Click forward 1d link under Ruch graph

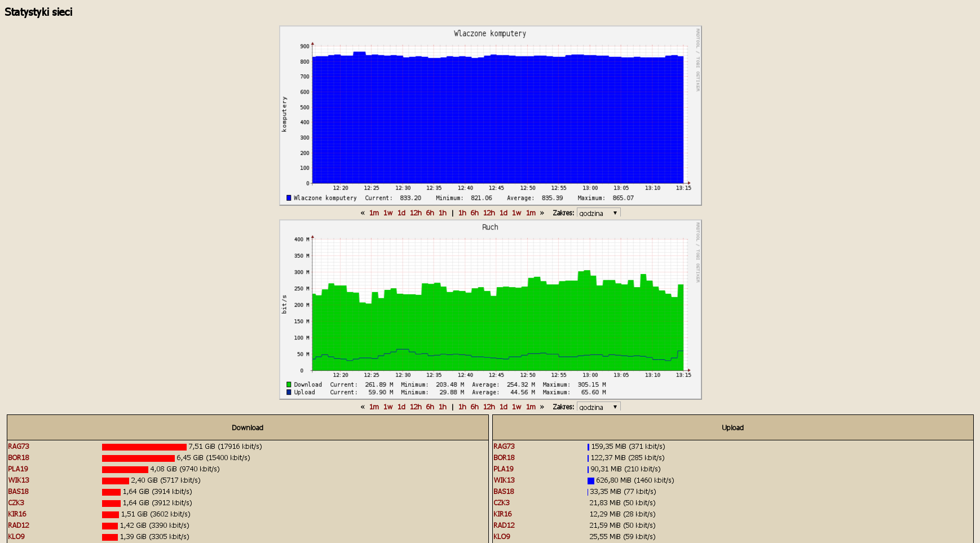[x=504, y=407]
